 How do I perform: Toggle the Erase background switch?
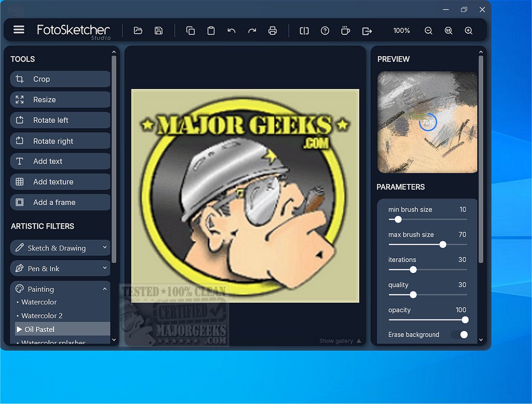460,335
